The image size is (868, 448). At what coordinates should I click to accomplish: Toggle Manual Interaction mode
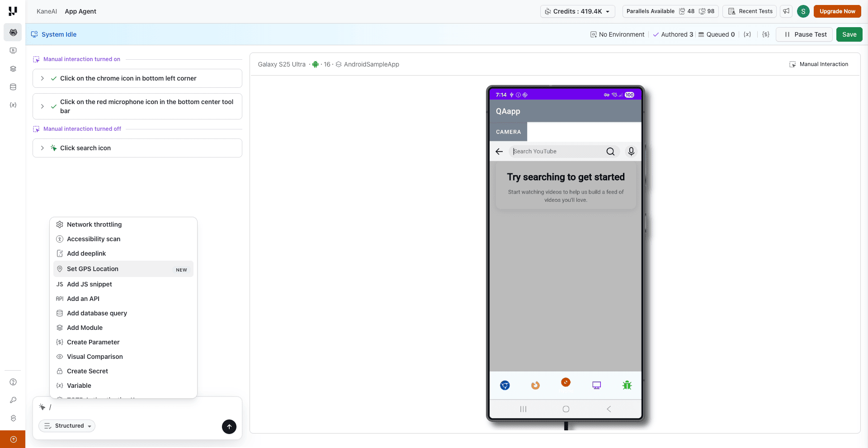pyautogui.click(x=819, y=64)
